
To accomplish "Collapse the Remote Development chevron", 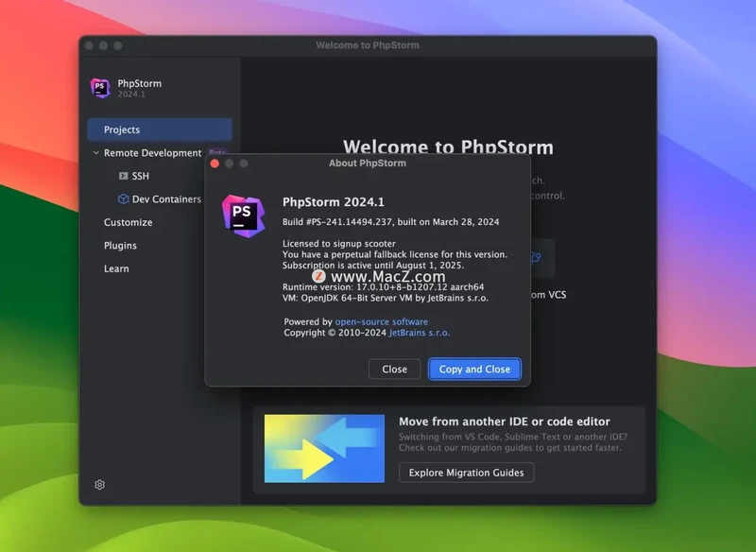I will click(95, 153).
